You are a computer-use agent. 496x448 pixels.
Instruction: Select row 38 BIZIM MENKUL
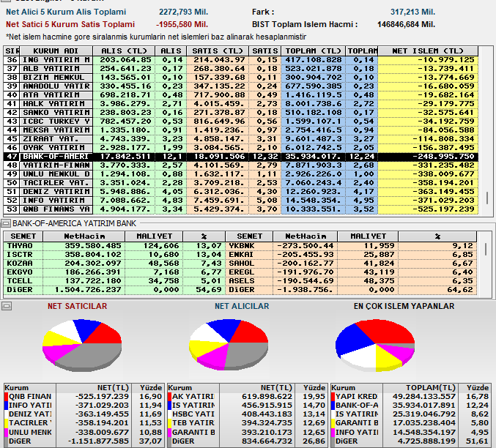click(241, 78)
